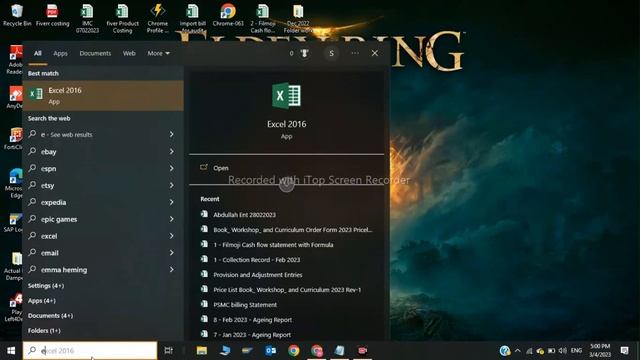
Task: Open the Dec 2022 folder on desktop
Action: (x=298, y=18)
